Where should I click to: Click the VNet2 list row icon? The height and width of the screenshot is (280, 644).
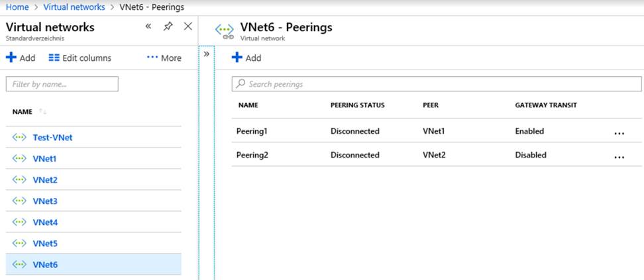[19, 180]
